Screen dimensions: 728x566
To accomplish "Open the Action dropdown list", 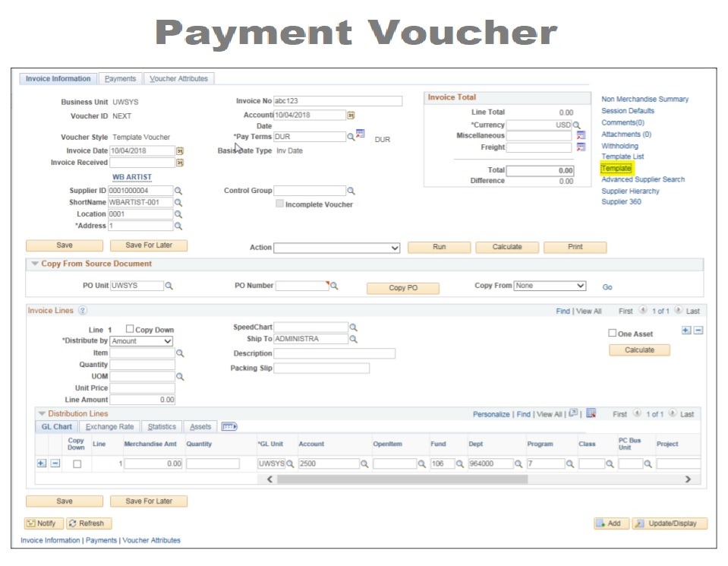I will tap(336, 248).
